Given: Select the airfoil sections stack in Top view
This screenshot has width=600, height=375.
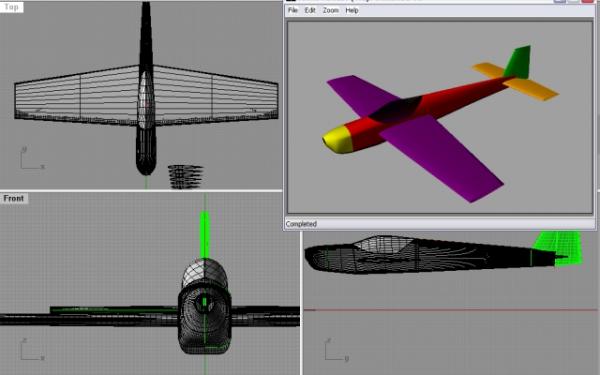Looking at the screenshot, I should [186, 176].
